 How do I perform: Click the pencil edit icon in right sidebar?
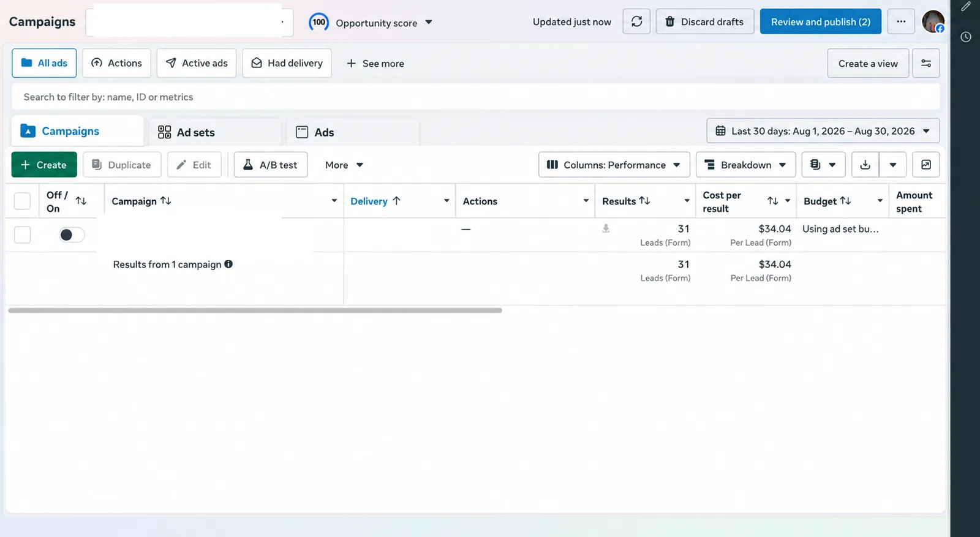(x=966, y=7)
